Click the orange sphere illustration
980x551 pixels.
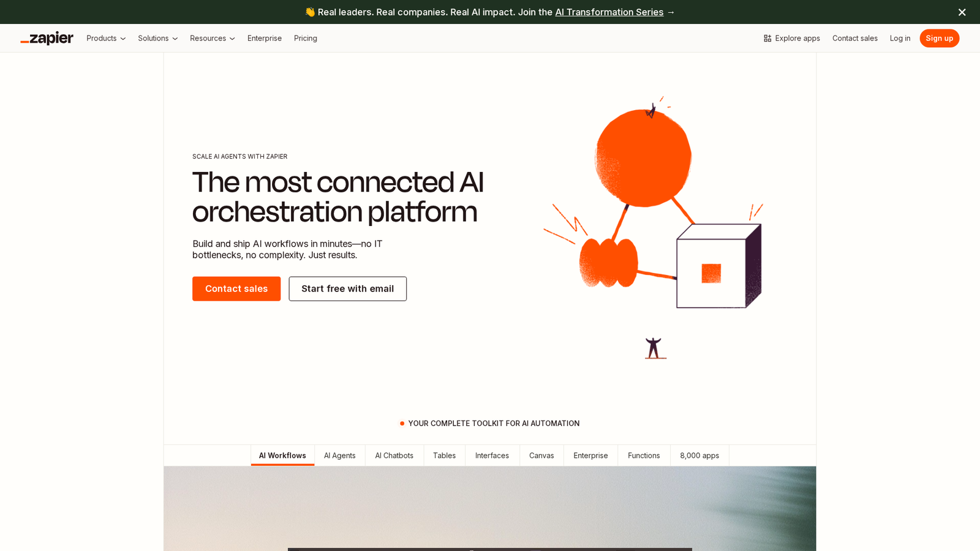coord(643,157)
